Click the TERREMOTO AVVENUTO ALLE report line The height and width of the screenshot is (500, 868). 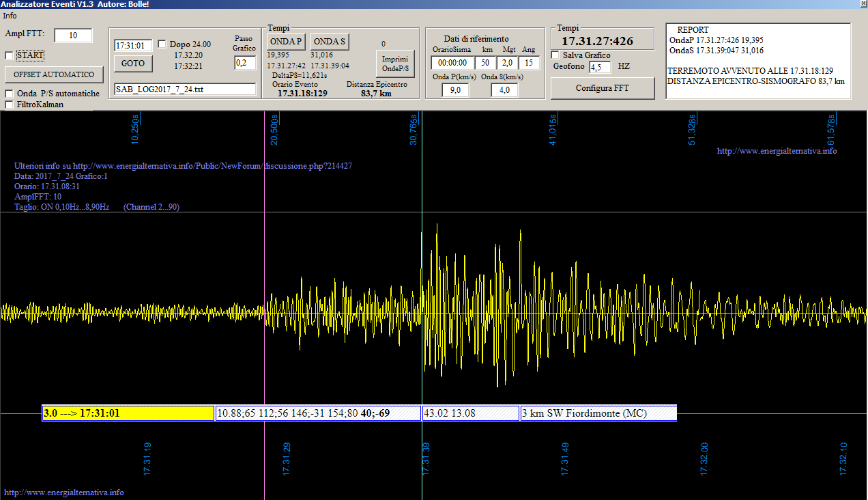751,71
